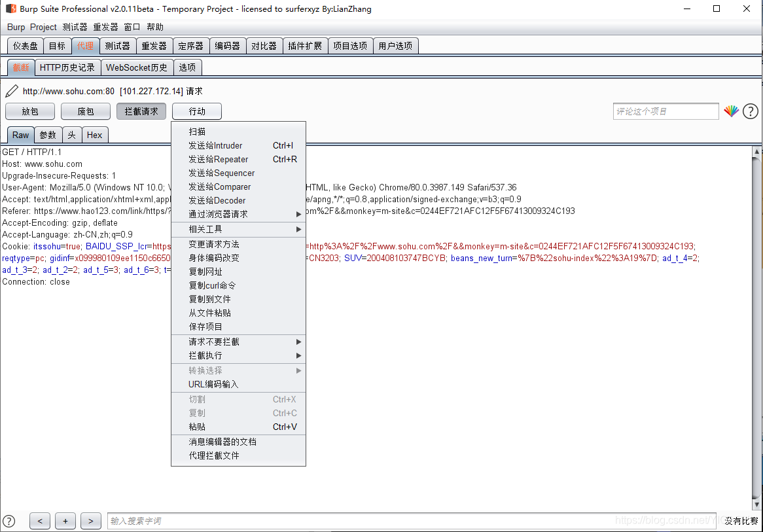Click the '+' search options button
763x532 pixels.
click(x=65, y=521)
